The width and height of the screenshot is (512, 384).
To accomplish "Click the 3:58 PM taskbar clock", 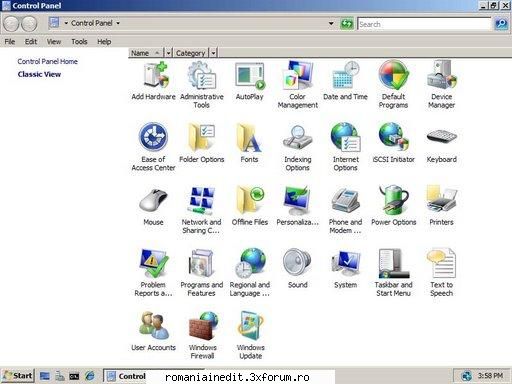I will [x=490, y=376].
